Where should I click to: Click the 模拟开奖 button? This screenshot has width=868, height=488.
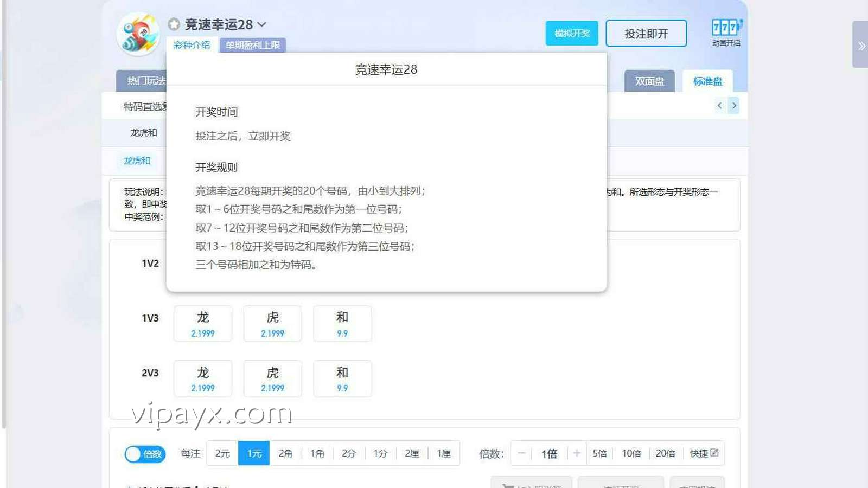point(572,33)
